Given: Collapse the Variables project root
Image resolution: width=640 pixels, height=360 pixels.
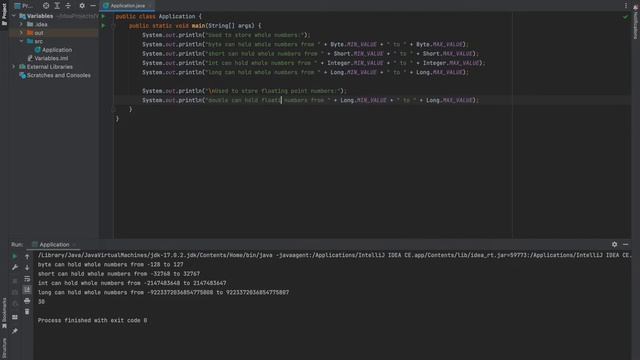Looking at the screenshot, I should click(14, 16).
